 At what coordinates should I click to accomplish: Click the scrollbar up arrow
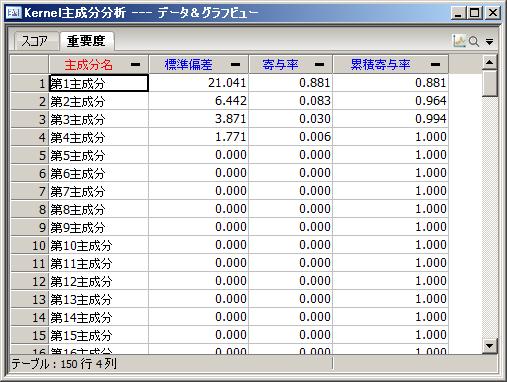click(x=490, y=62)
